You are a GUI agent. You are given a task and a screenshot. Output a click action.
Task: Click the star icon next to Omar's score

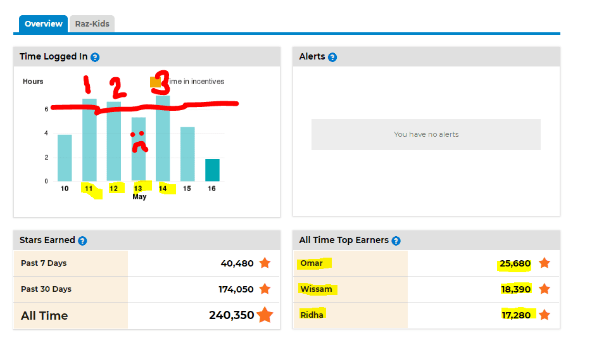click(545, 263)
